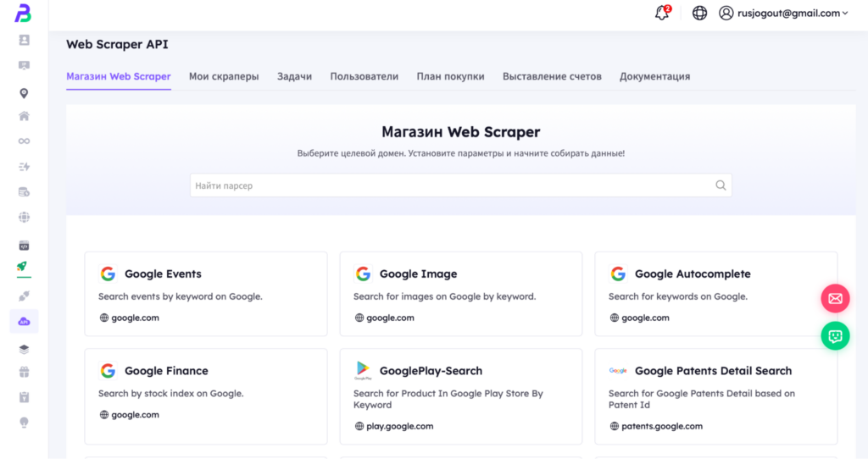Open the contact card icon in sidebar

click(24, 40)
